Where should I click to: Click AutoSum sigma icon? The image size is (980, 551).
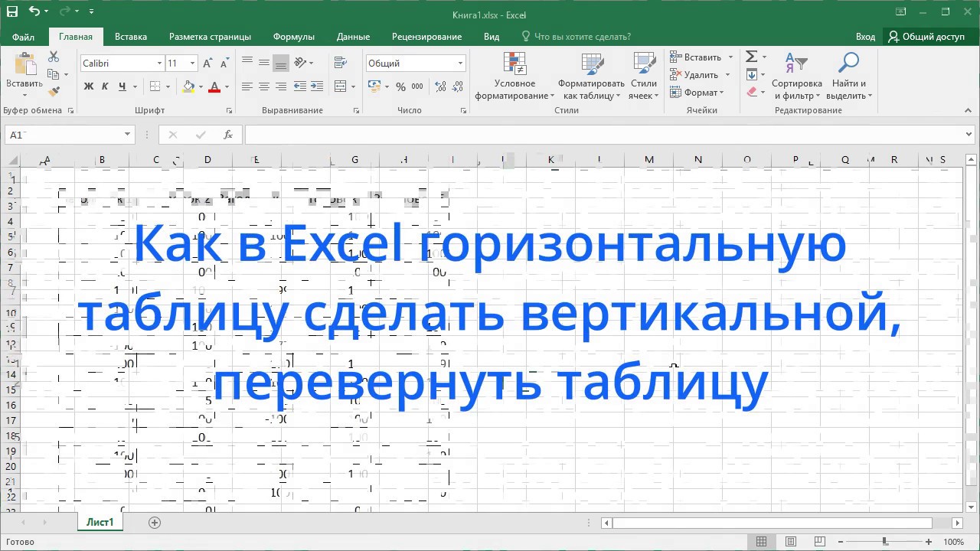click(751, 57)
